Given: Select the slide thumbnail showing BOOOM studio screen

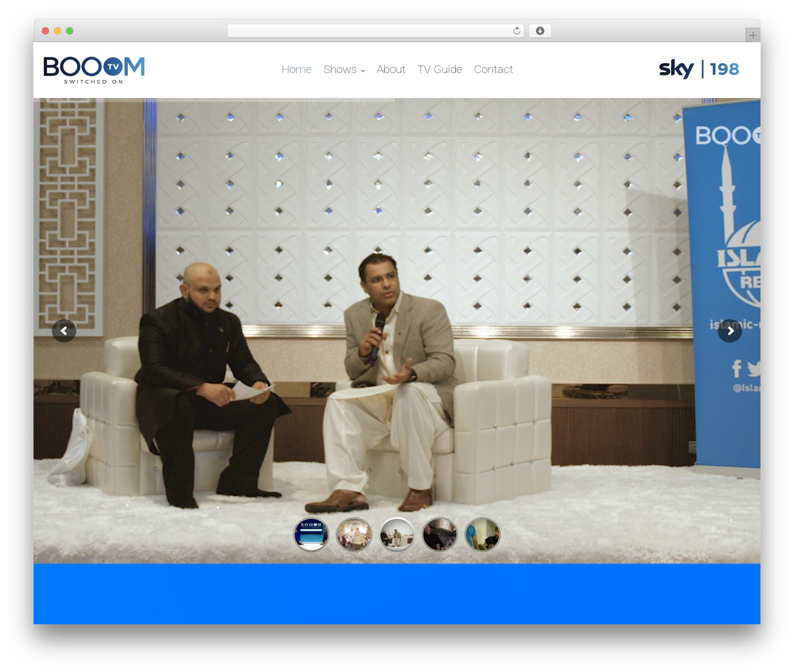Looking at the screenshot, I should coord(311,534).
